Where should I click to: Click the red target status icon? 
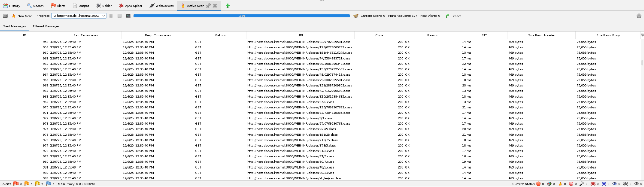click(571, 184)
